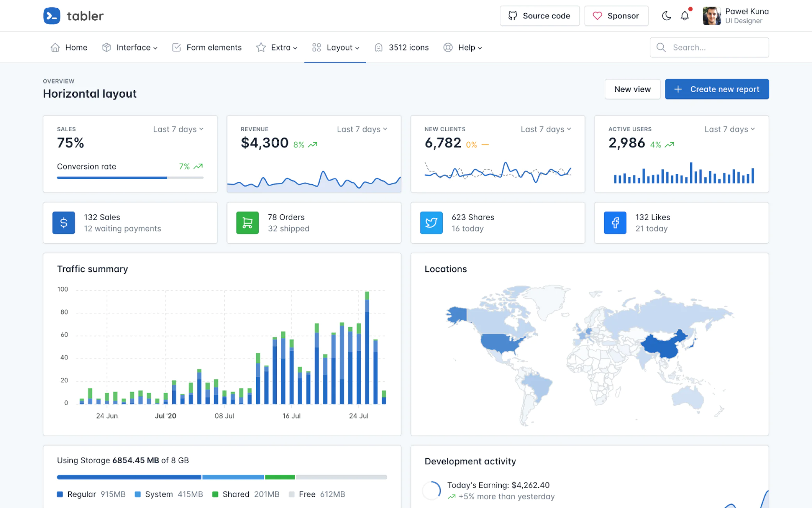Expand Revenue card Last 7 days dropdown
Viewport: 812px width, 508px height.
362,129
